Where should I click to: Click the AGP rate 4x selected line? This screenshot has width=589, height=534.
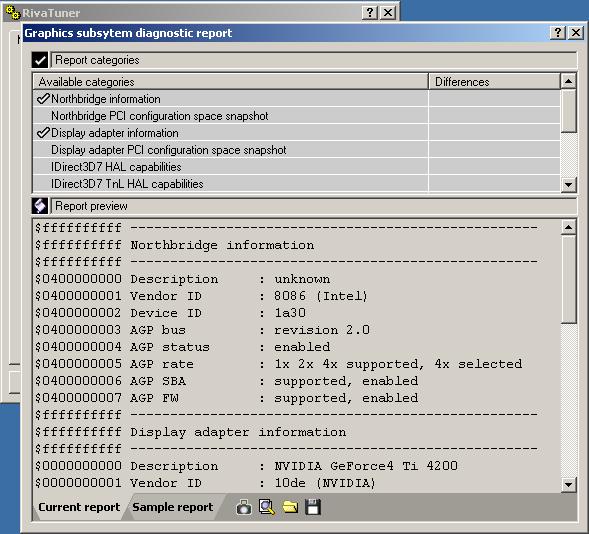(278, 364)
